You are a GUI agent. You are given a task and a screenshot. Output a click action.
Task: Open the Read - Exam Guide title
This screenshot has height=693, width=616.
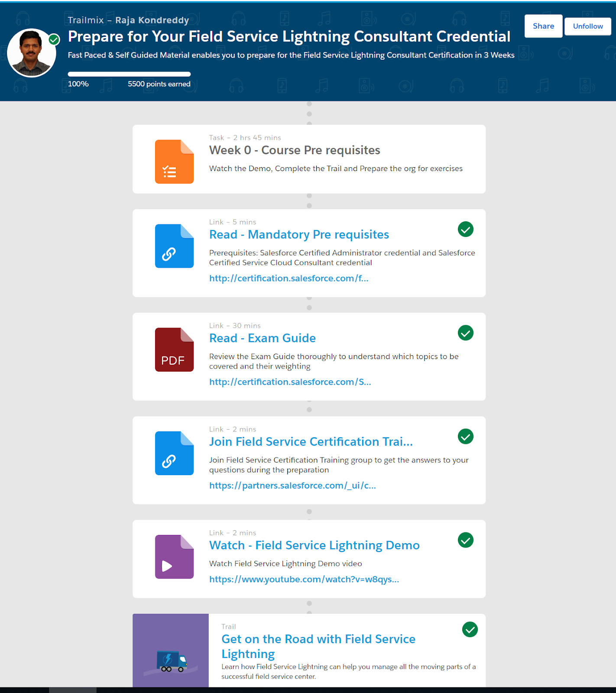pos(263,338)
